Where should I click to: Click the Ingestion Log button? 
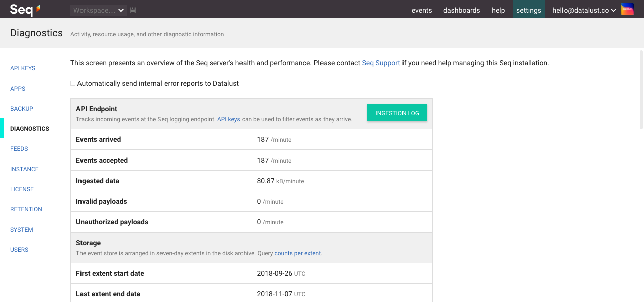[397, 113]
